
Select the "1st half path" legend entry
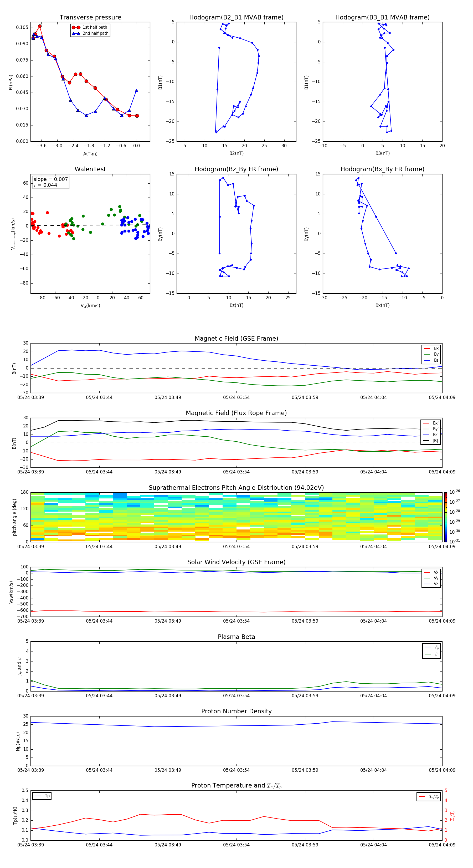click(90, 27)
